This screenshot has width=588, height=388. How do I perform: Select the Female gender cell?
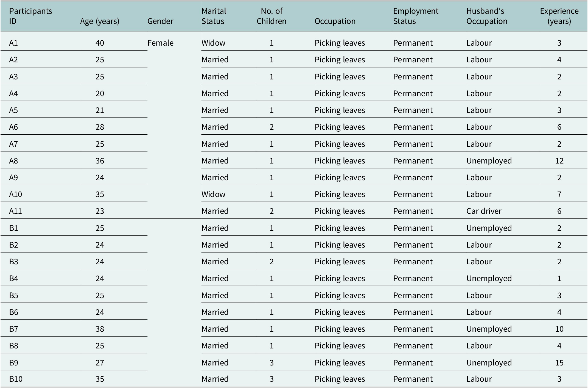tap(160, 43)
